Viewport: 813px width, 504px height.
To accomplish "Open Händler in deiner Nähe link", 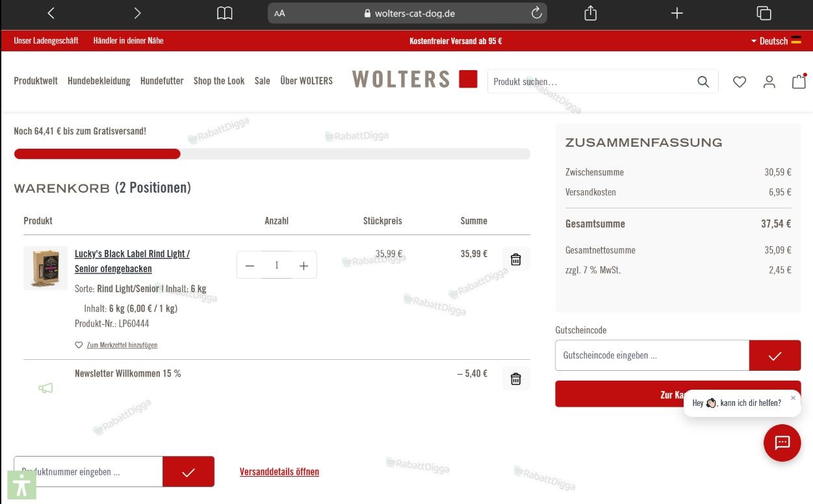I will point(129,40).
